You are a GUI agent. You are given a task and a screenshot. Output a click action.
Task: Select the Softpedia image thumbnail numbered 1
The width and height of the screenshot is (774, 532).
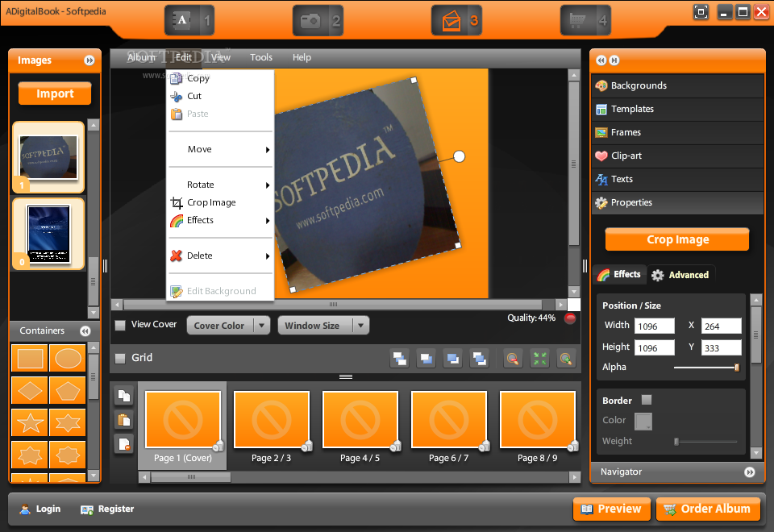tap(48, 157)
